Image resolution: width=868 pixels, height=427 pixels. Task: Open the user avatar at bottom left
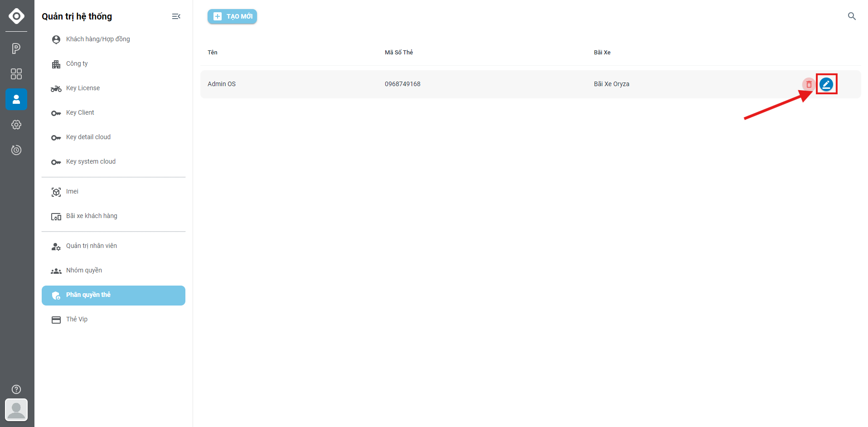[x=16, y=410]
